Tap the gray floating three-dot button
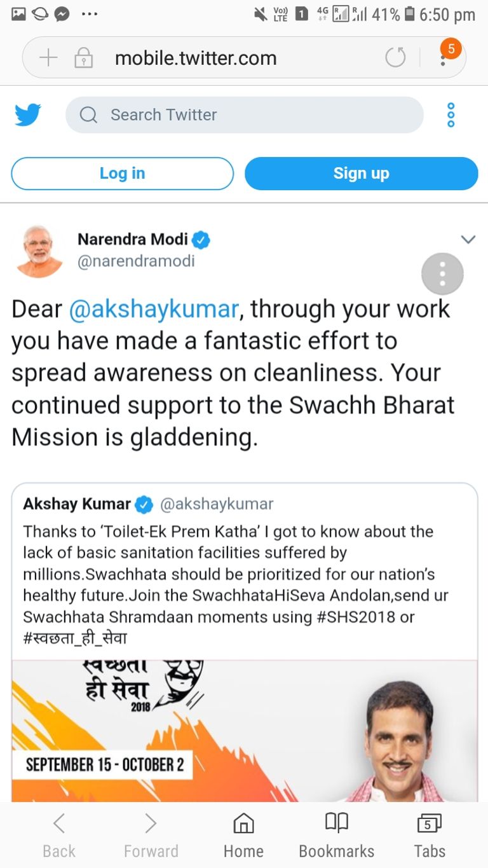Screen dimensions: 488x868 pyautogui.click(x=442, y=274)
